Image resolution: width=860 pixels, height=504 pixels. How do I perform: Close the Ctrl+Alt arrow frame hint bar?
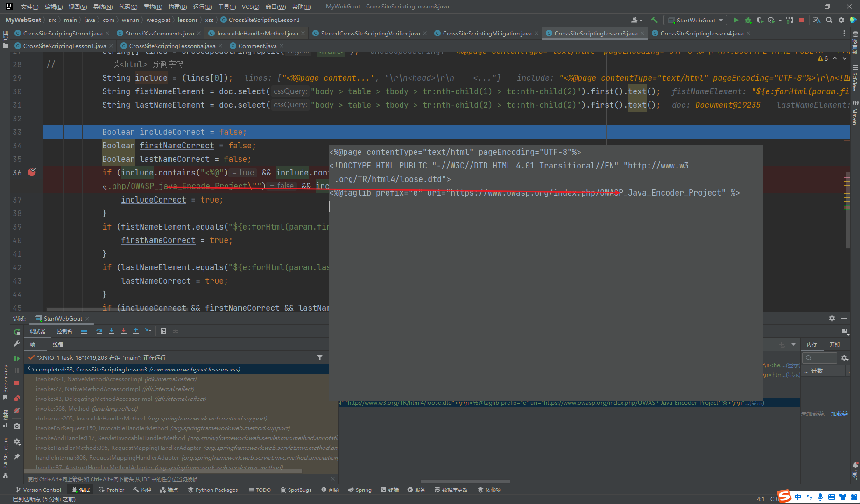tap(333, 479)
